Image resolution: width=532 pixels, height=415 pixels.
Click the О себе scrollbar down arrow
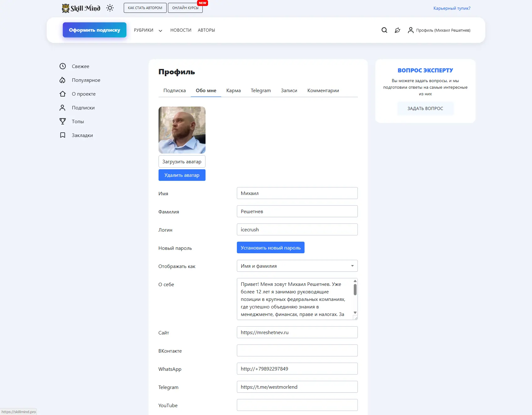tap(355, 313)
